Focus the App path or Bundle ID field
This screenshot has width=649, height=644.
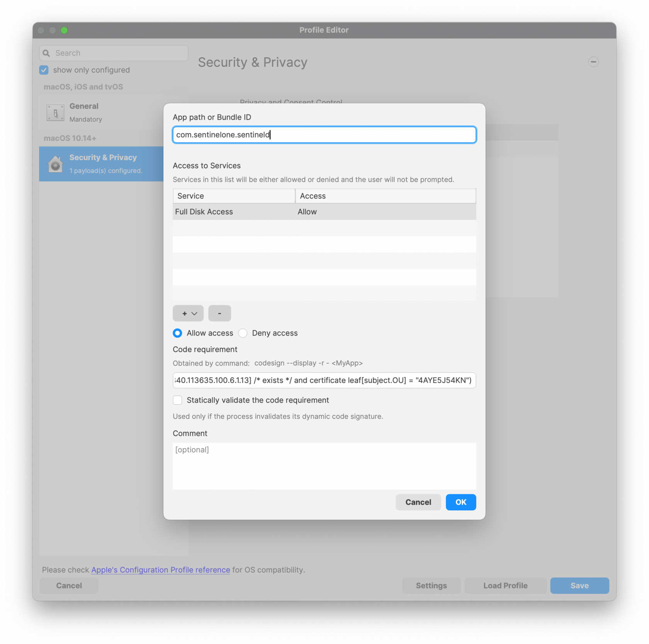324,135
